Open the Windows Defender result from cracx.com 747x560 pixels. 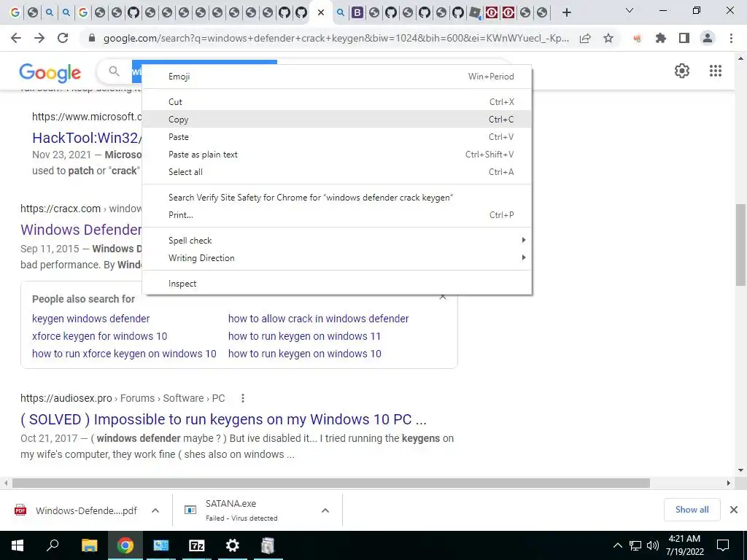pos(81,230)
